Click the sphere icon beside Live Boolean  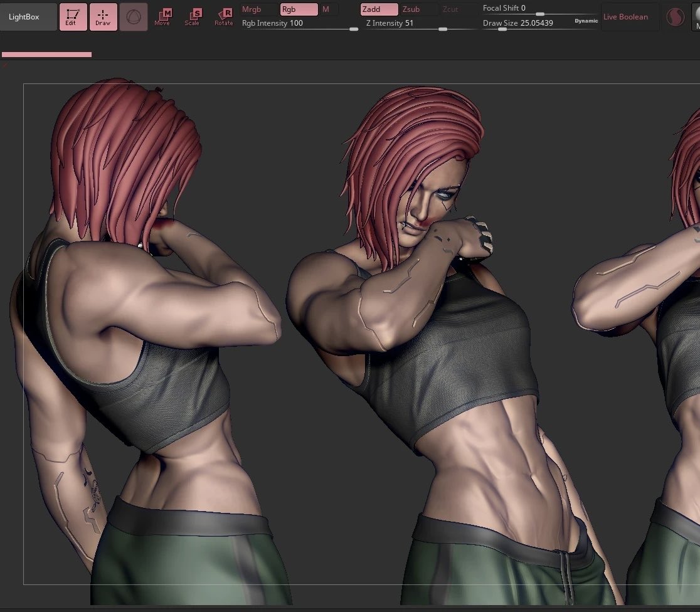676,17
